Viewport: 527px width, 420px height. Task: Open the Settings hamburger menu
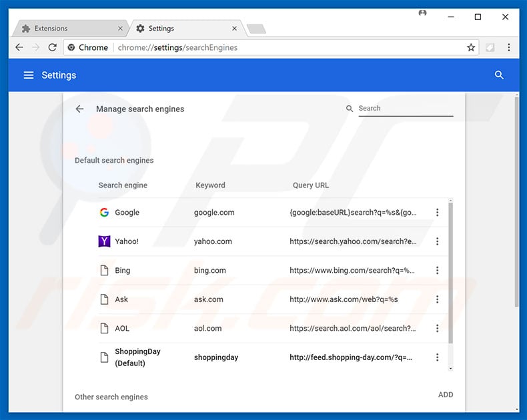[x=29, y=75]
